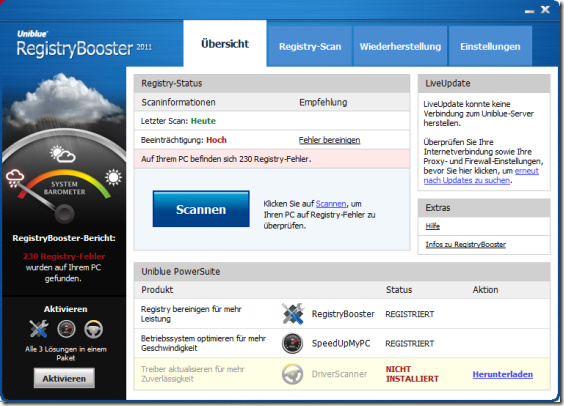Minimize the RegistryBooster window
The image size is (564, 406).
click(529, 11)
